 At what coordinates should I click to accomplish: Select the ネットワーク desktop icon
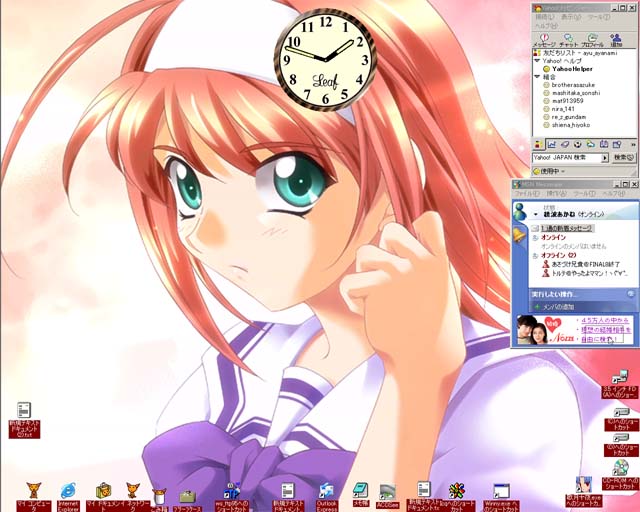[x=133, y=496]
